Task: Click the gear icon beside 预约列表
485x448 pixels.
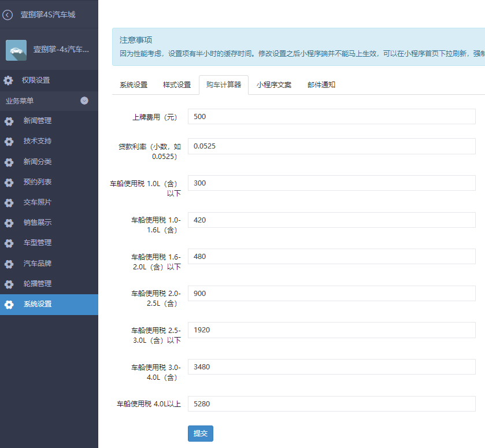Action: 9,182
